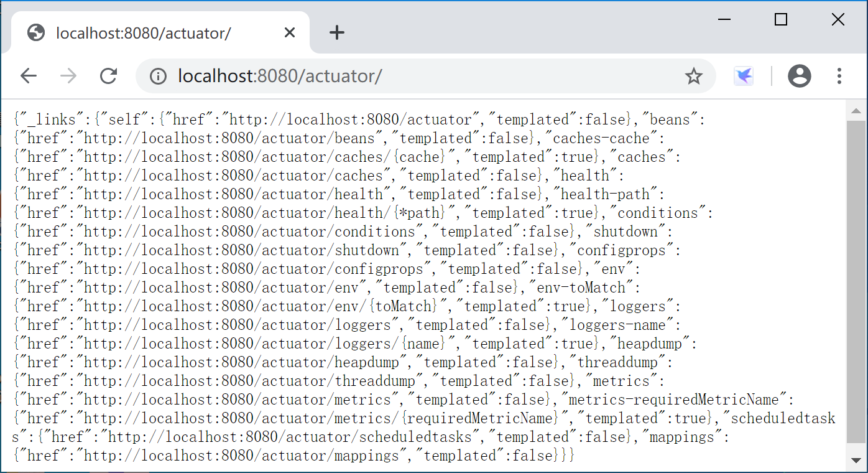Maximize the browser window
Image resolution: width=868 pixels, height=473 pixels.
[781, 20]
